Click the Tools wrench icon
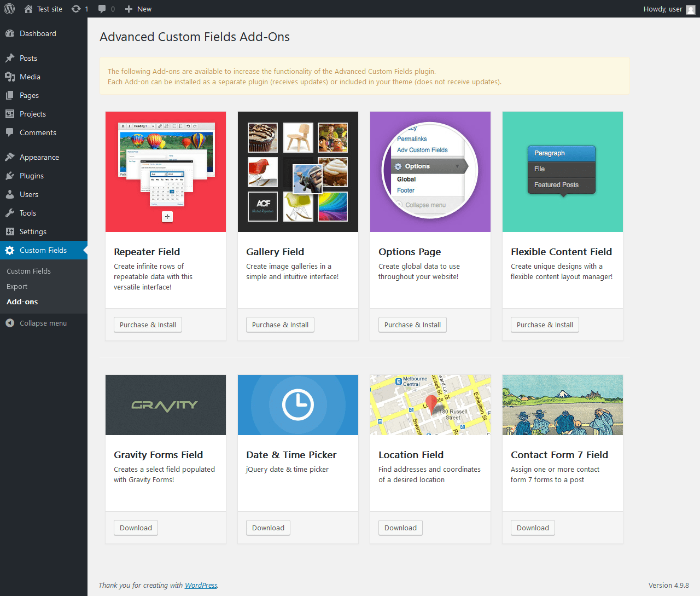The image size is (700, 596). [10, 213]
